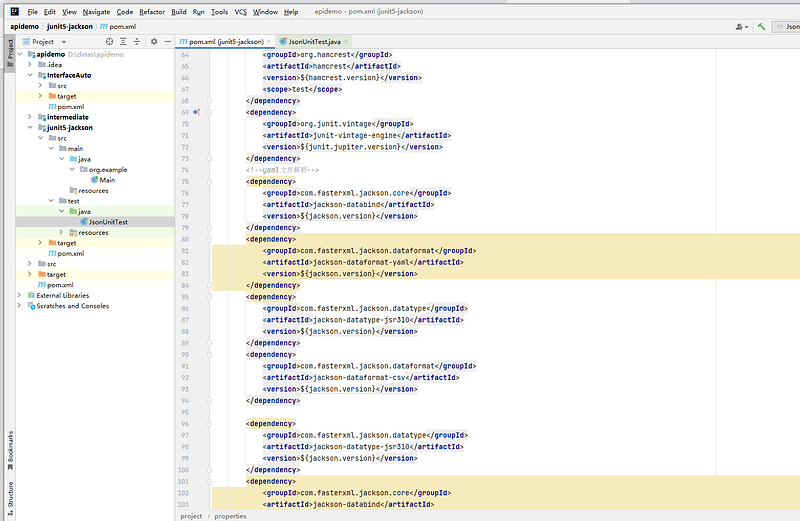Screen dimensions: 800x521
Task: Click pom.xml in navigation bar breadcrumb
Action: (118, 27)
